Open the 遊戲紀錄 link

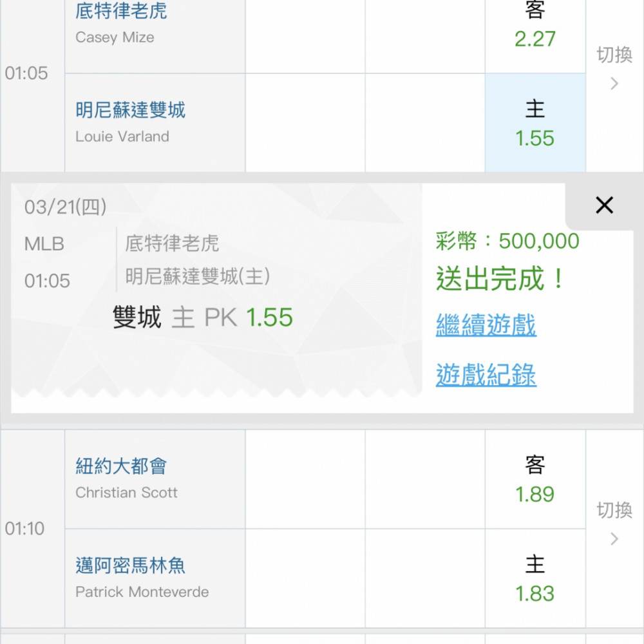pos(486,375)
